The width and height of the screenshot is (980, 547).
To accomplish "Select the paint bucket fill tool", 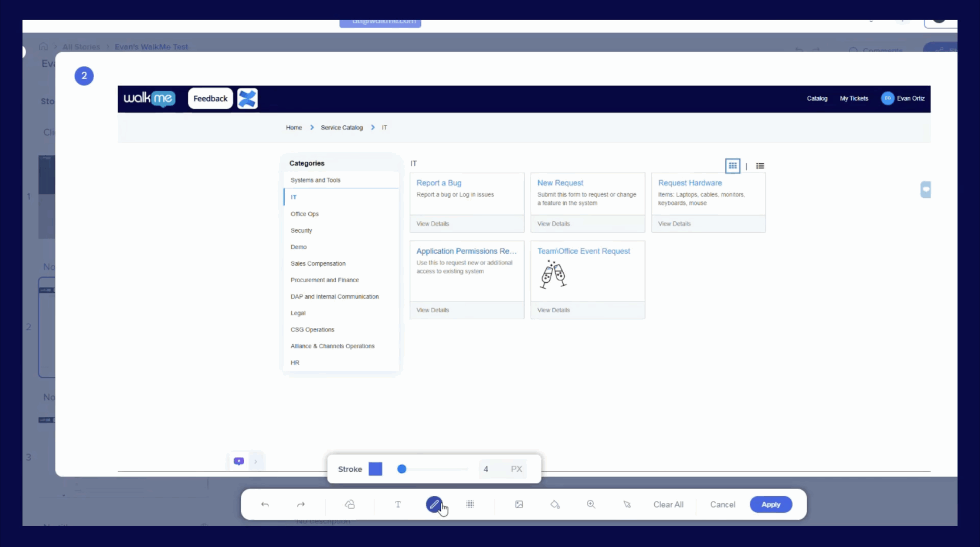I will coord(555,505).
